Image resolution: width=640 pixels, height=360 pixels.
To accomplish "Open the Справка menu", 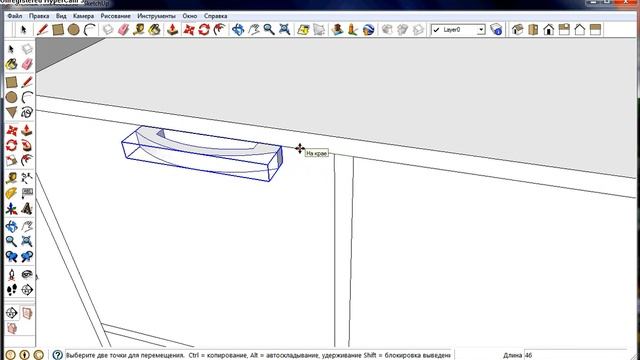I will pos(216,16).
